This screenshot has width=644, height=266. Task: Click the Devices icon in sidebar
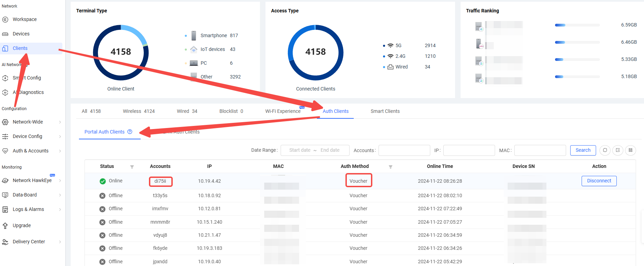coord(5,34)
